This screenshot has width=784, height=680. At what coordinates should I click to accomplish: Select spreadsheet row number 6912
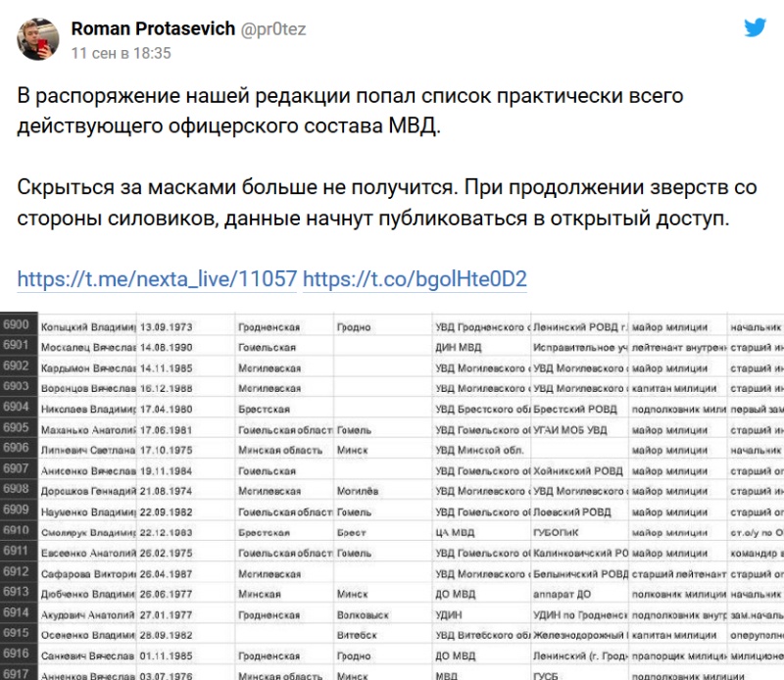coord(17,571)
